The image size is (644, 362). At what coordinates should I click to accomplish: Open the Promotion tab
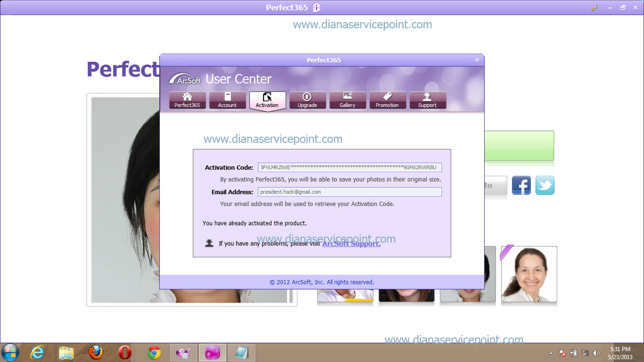388,100
